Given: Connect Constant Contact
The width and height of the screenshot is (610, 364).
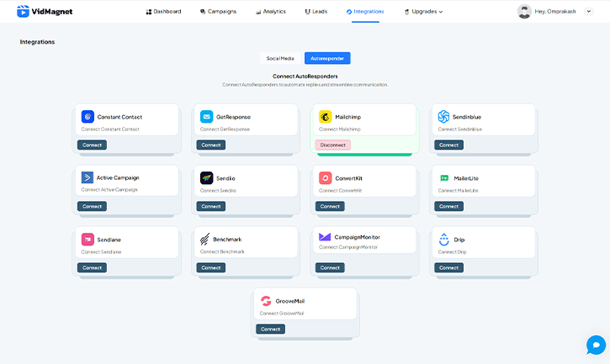Looking at the screenshot, I should click(x=92, y=145).
